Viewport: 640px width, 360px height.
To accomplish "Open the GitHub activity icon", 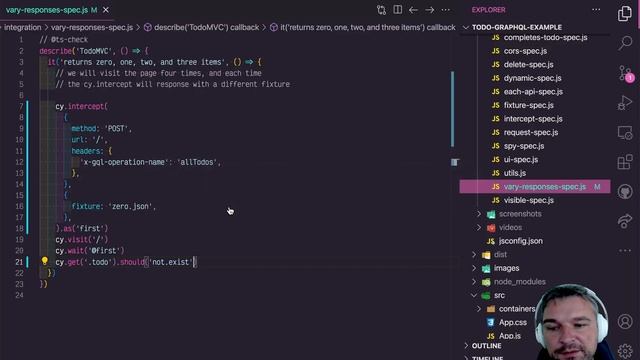I will tap(625, 191).
